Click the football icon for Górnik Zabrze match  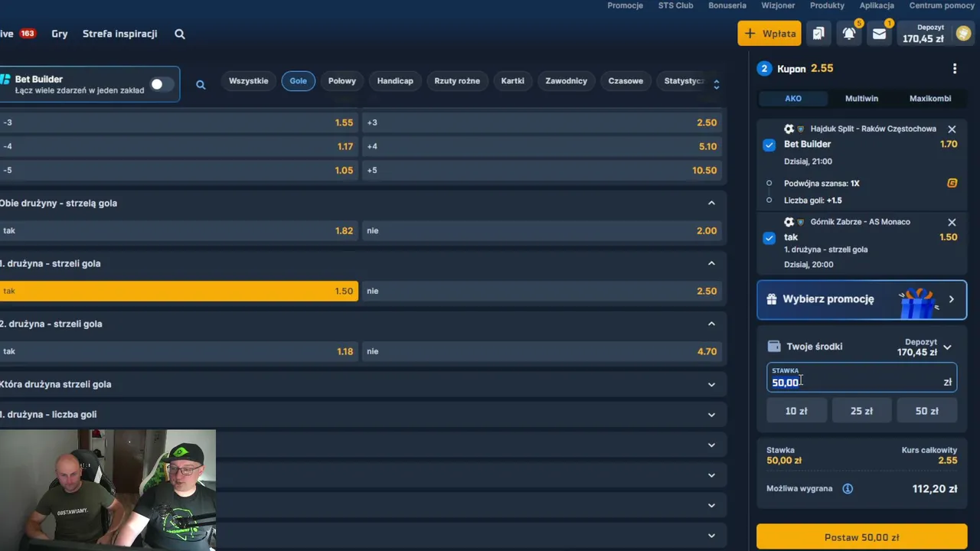click(x=789, y=222)
